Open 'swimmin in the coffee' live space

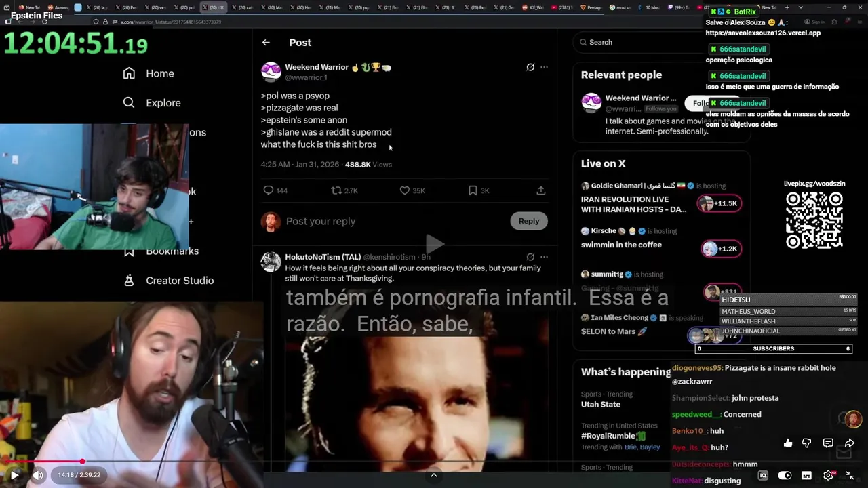coord(621,245)
